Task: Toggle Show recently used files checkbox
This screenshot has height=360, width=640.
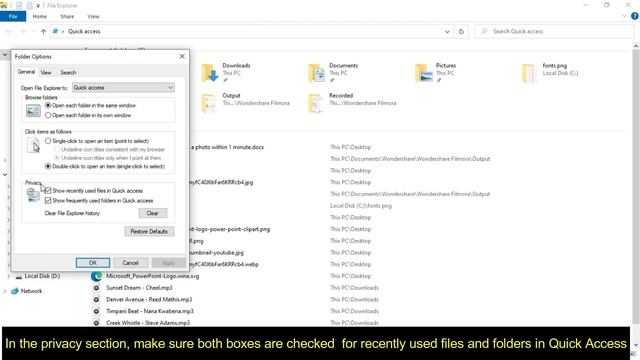Action: [48, 191]
